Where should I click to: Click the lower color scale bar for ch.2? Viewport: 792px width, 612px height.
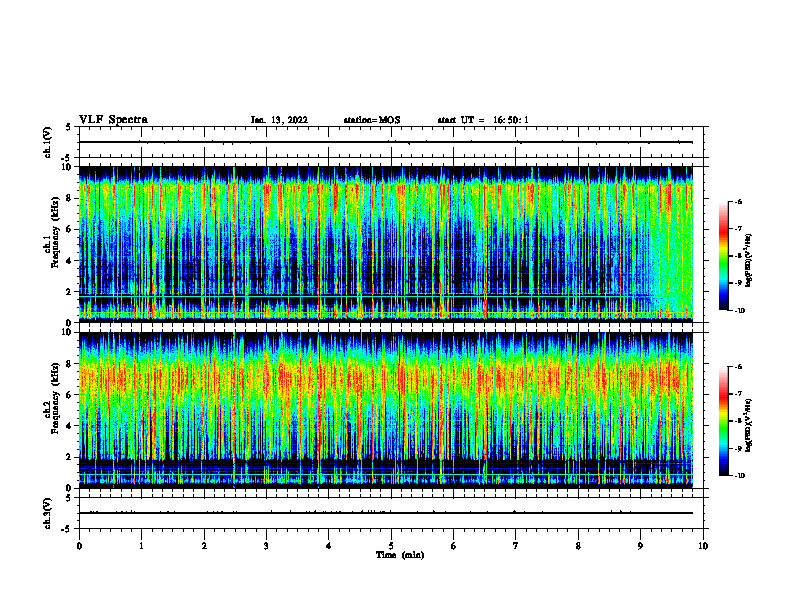[x=723, y=421]
